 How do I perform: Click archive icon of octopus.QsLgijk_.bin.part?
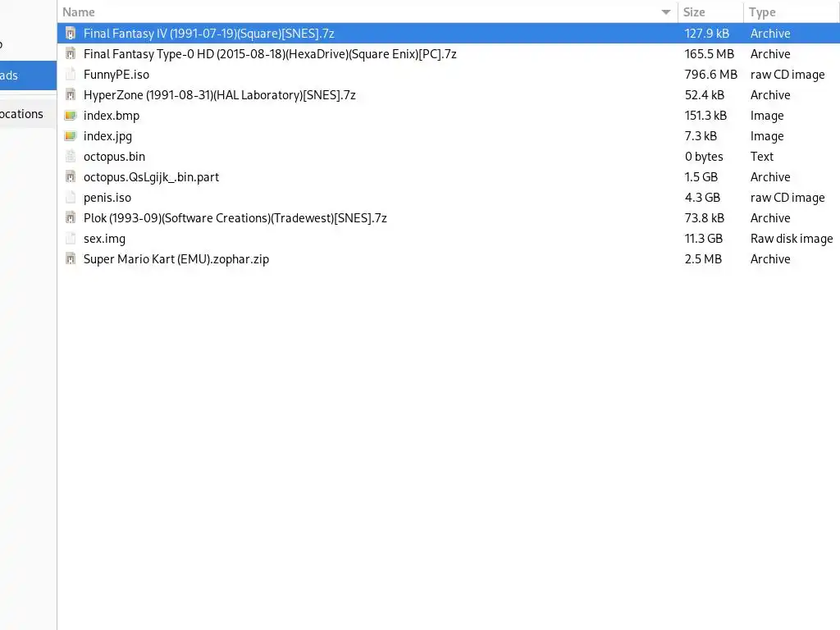[71, 177]
